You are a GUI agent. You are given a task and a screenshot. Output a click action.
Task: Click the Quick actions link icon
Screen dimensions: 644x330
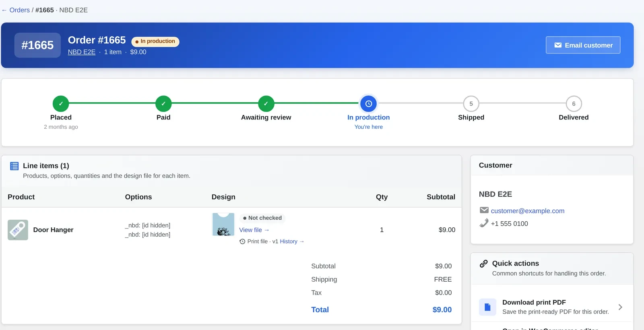coord(484,264)
